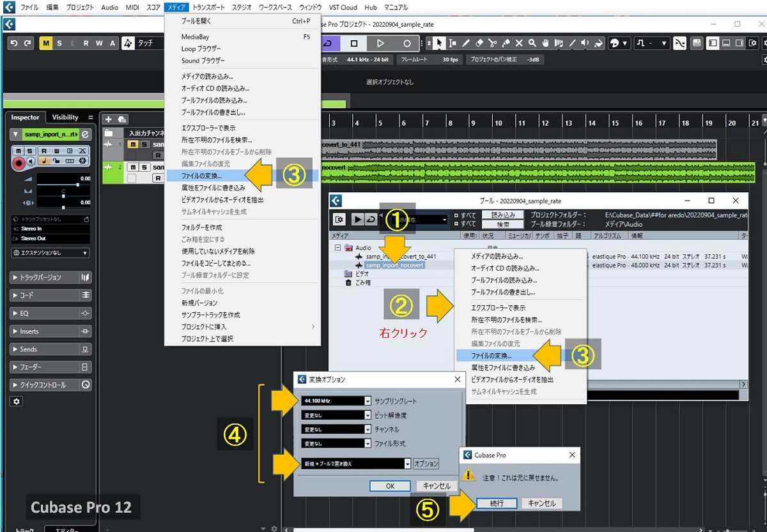The height and width of the screenshot is (532, 767).
Task: Click the 検索 button in the Pool
Action: point(502,224)
